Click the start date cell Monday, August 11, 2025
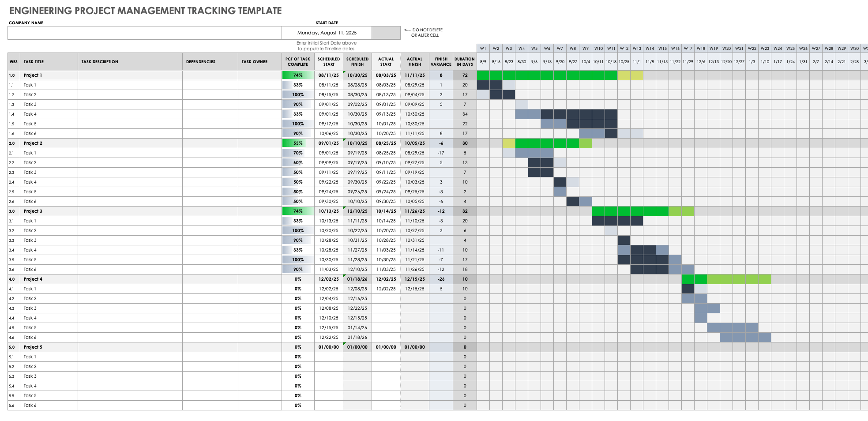Viewport: 868px width, 421px height. pyautogui.click(x=327, y=33)
